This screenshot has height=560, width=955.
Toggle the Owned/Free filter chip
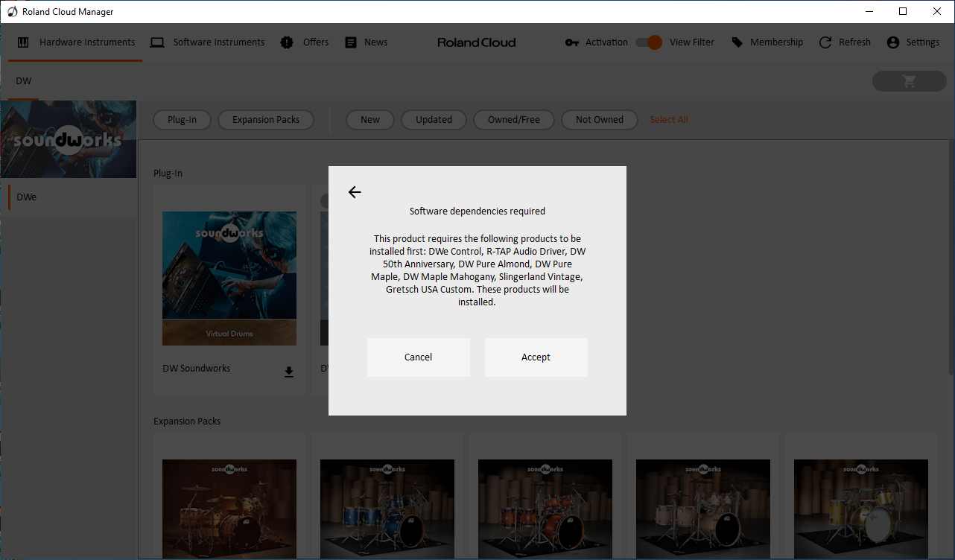(x=514, y=120)
